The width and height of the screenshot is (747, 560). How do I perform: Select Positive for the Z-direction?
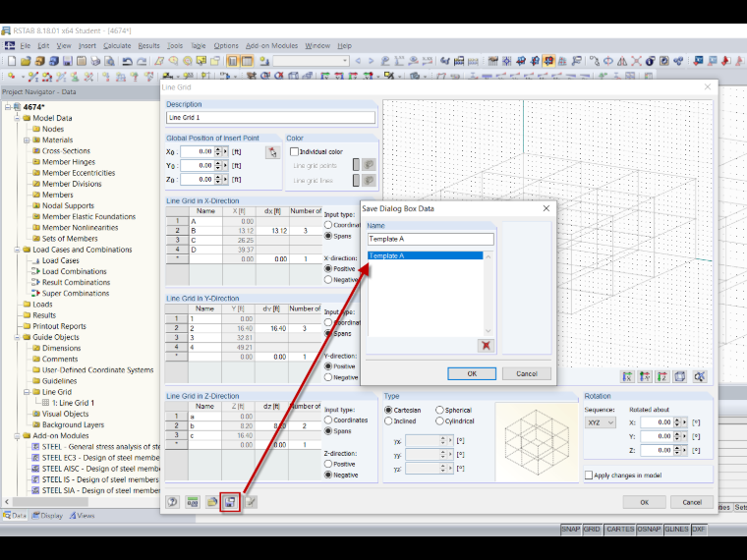point(328,464)
